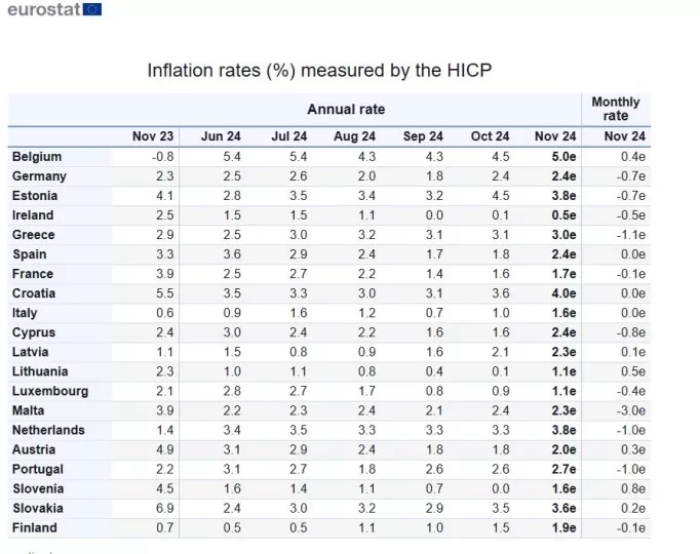Click the Aug 24 column header
This screenshot has height=554, width=700.
355,136
